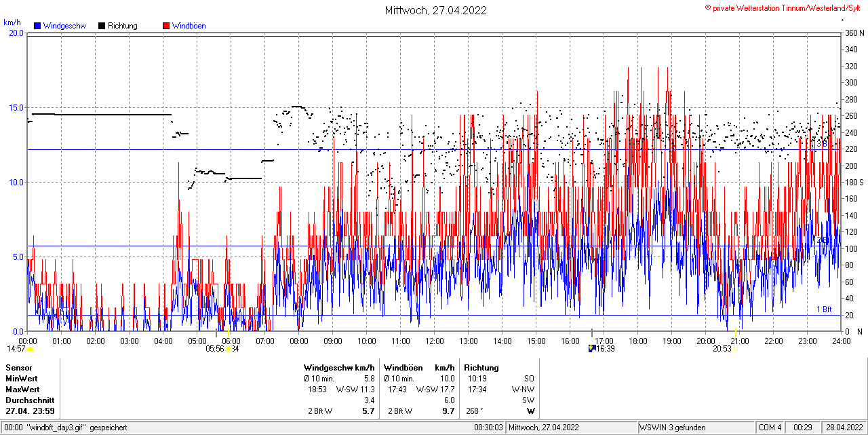Viewport: 868px width, 435px height.
Task: Click the 360 N direction axis label
Action: 854,33
